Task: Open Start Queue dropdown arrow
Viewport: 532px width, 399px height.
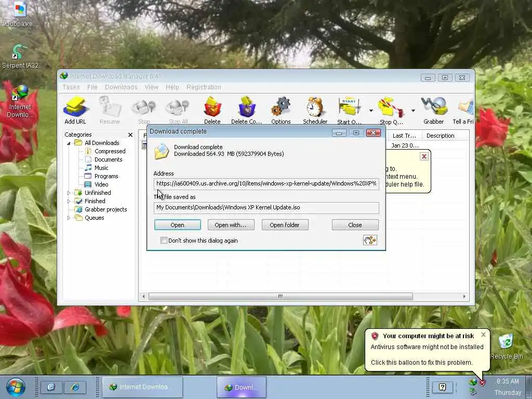Action: tap(371, 111)
